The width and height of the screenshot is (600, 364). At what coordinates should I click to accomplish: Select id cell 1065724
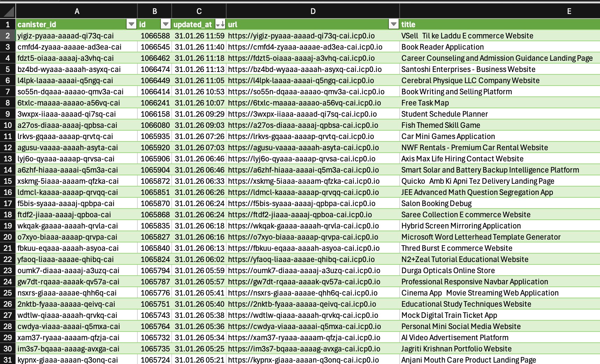tap(155, 359)
